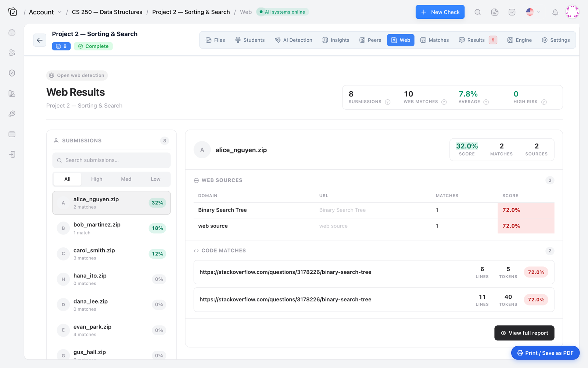This screenshot has height=368, width=588.
Task: Filter submissions by High
Action: coord(97,179)
